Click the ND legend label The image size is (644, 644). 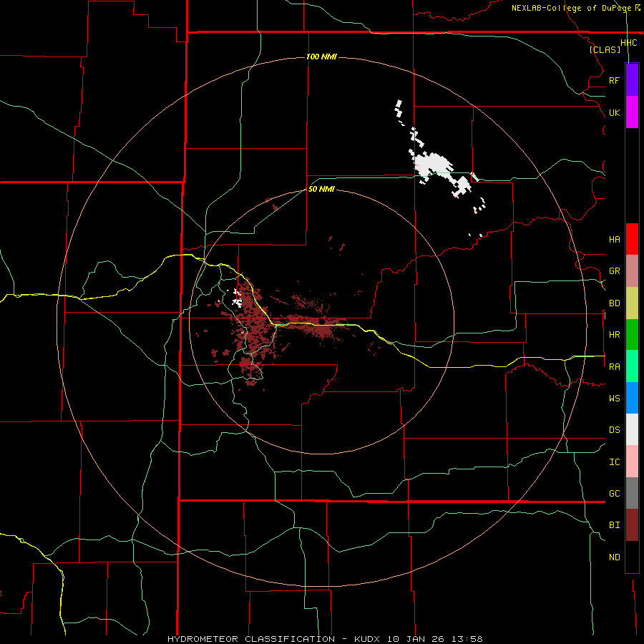[614, 557]
